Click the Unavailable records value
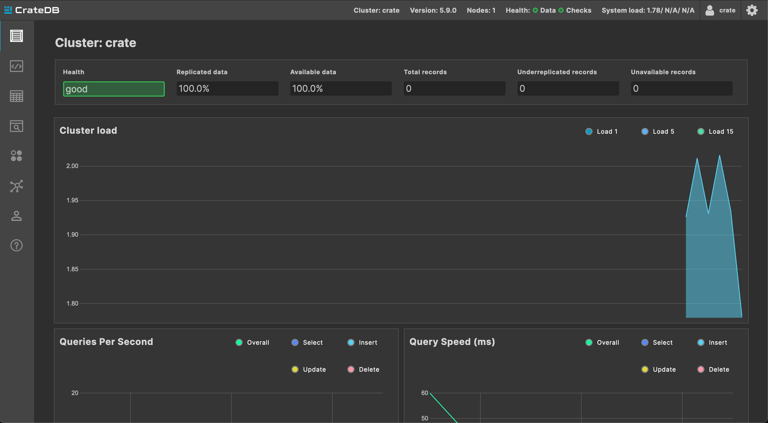This screenshot has width=768, height=423. pyautogui.click(x=682, y=88)
